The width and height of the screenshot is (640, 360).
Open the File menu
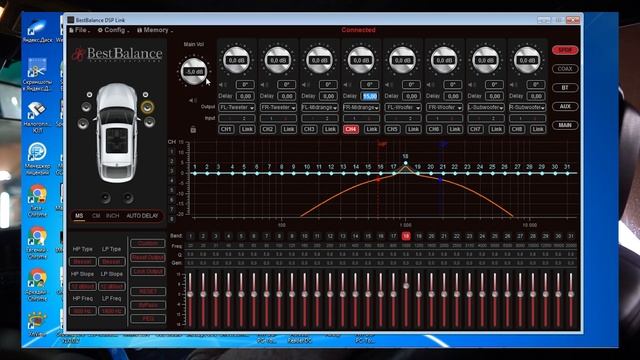[x=80, y=30]
